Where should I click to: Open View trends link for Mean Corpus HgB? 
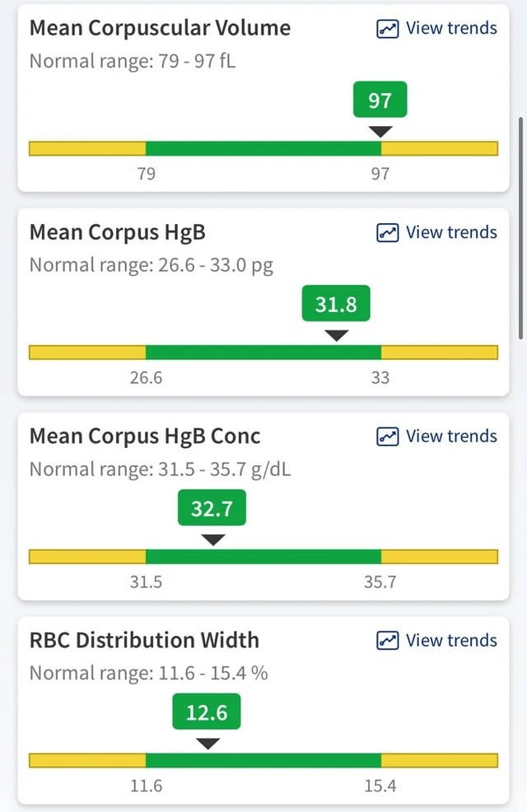click(x=451, y=232)
